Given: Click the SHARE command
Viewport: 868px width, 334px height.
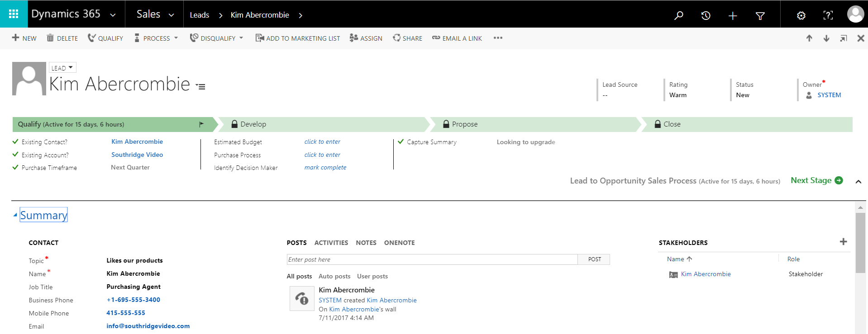Looking at the screenshot, I should point(407,38).
